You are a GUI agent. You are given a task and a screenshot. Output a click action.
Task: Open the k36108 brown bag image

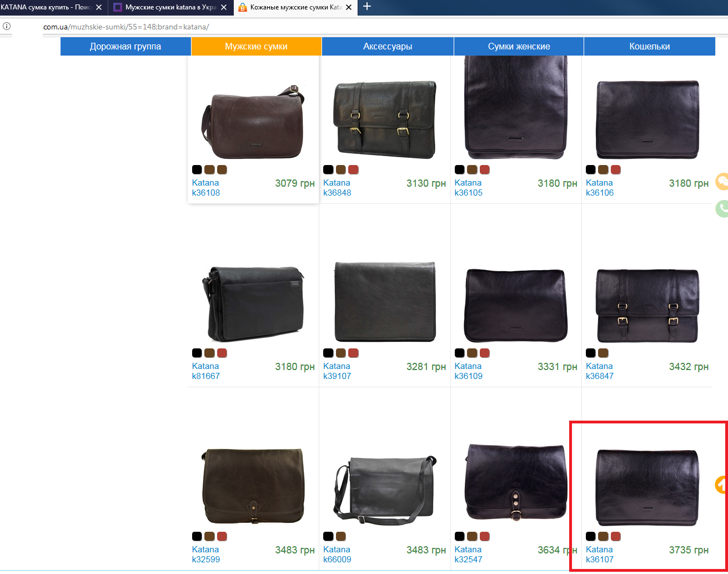253,123
